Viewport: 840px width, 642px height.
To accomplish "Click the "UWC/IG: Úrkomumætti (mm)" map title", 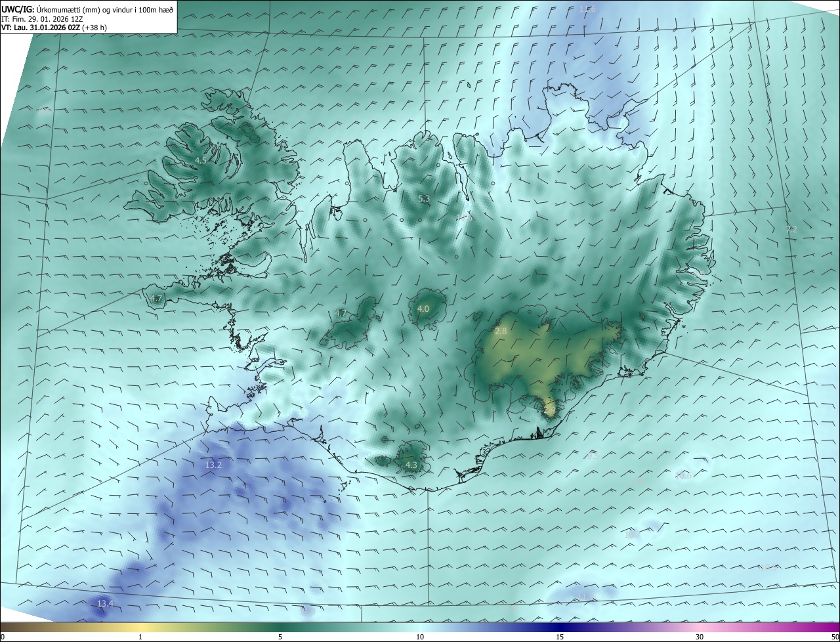I will click(x=89, y=9).
